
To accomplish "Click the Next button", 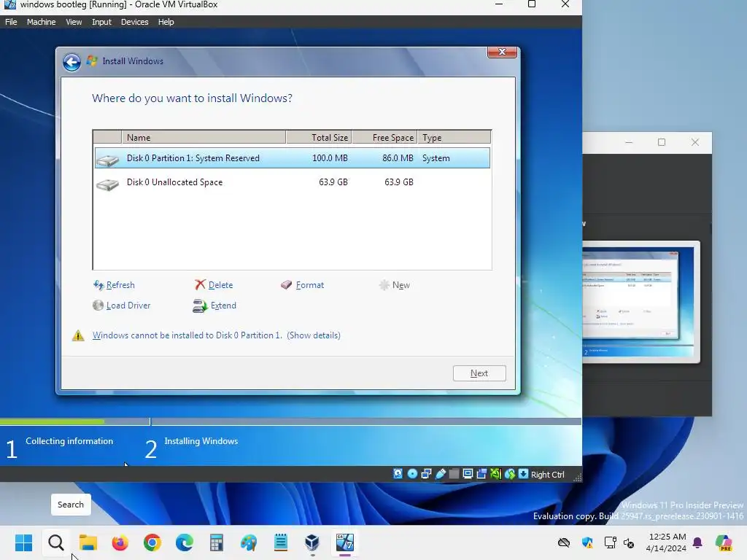I will coord(479,373).
